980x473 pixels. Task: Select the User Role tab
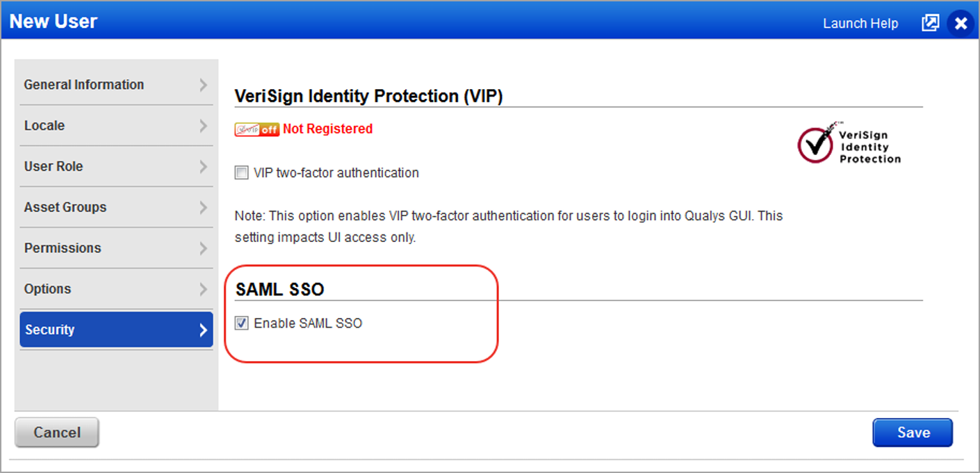coord(54,167)
